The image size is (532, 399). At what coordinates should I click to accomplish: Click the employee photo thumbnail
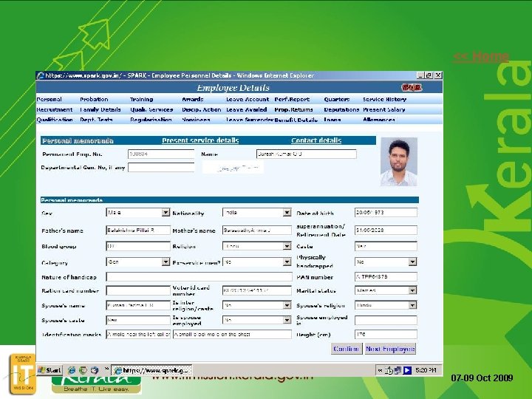click(x=399, y=162)
